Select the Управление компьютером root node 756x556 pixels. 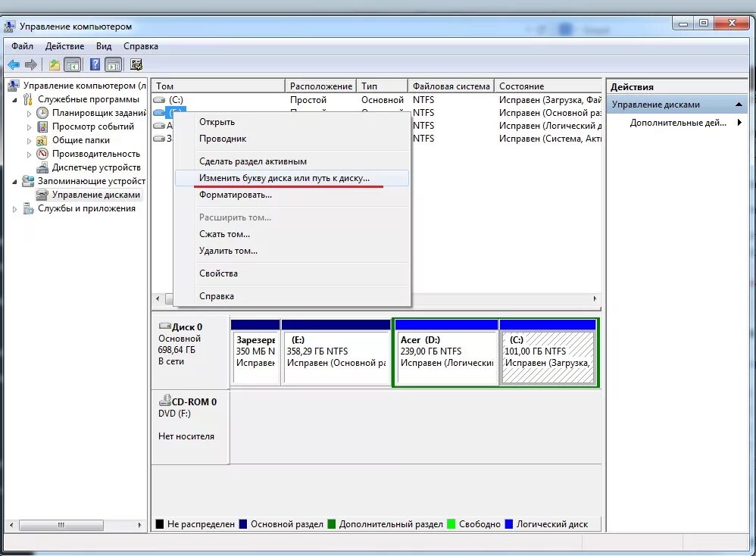(x=84, y=86)
